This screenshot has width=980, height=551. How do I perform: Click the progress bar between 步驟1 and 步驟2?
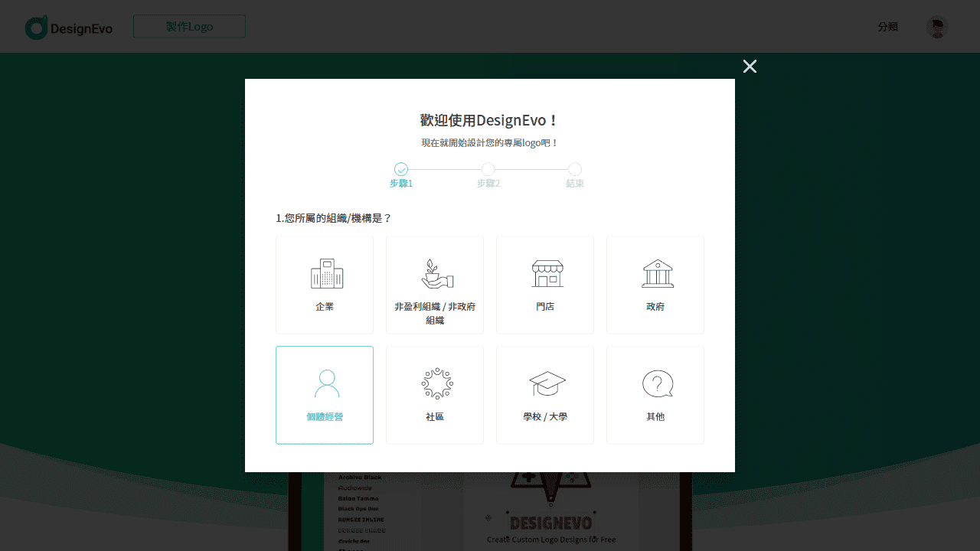pos(444,171)
